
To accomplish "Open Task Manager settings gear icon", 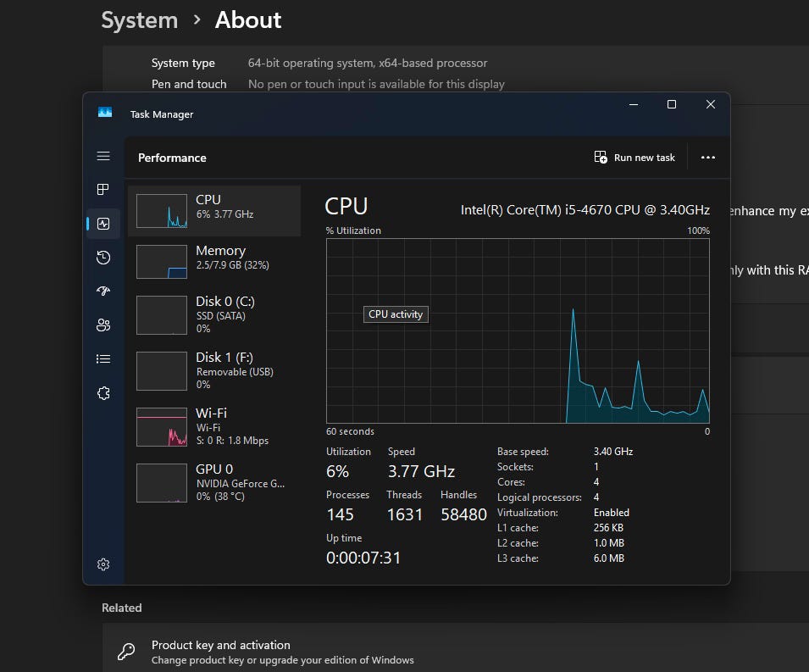I will point(103,564).
